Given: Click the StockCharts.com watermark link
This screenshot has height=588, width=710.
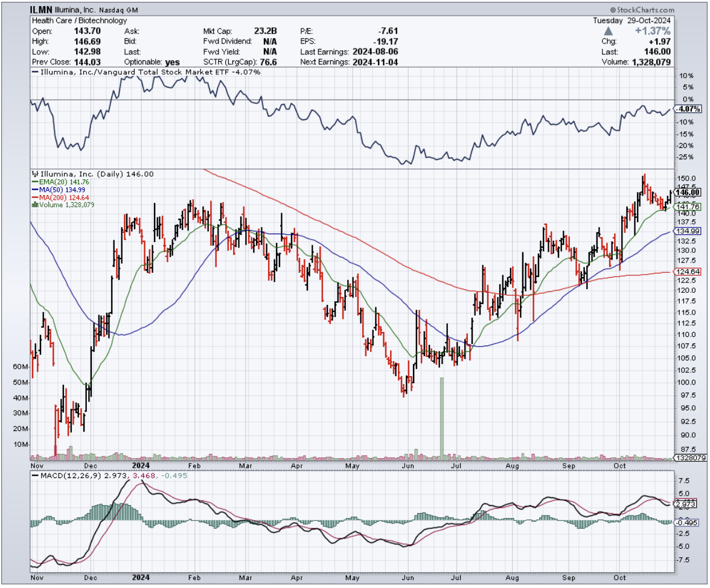Looking at the screenshot, I should click(x=645, y=10).
